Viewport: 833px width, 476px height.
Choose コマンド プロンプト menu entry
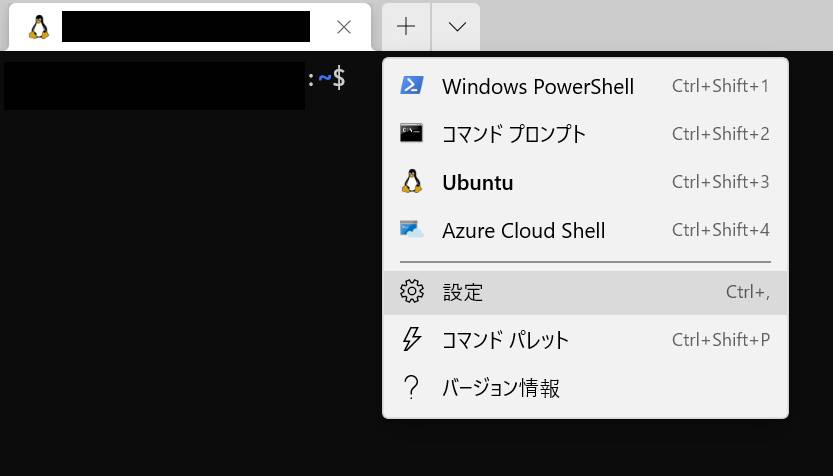(x=514, y=134)
